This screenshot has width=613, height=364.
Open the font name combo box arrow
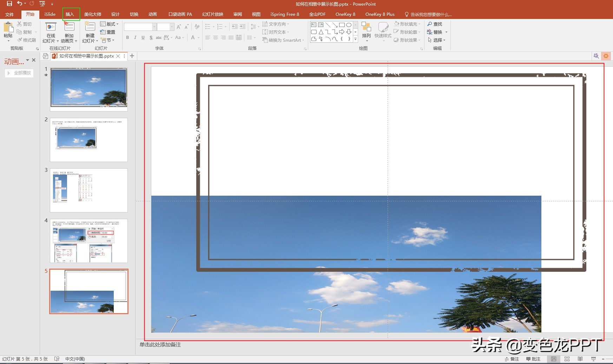point(154,27)
